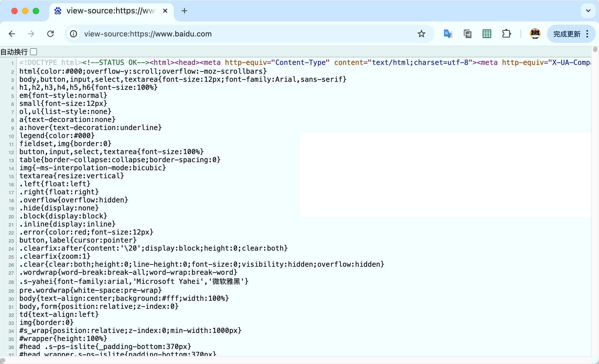Viewport: 599px width, 364px height.
Task: Click the 完成更新 update button
Action: click(x=567, y=34)
